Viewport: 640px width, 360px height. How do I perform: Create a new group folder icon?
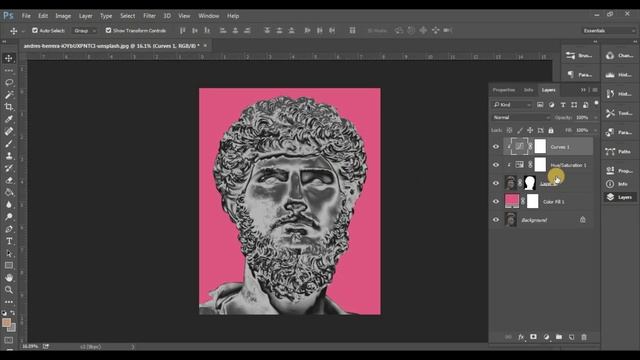pyautogui.click(x=559, y=337)
